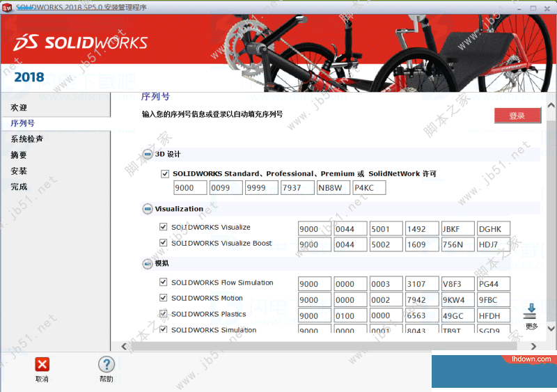Screen dimensions: 557x392
Task: Click vertical scrollbar down arrow
Action: 551,329
